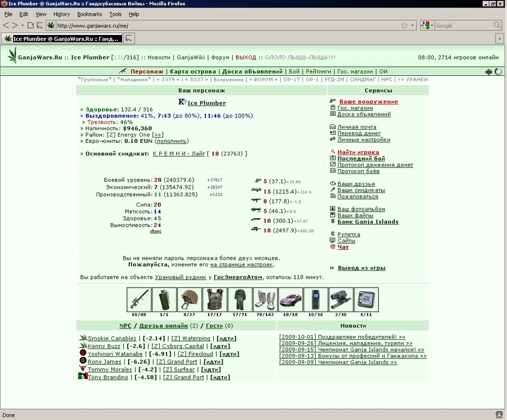Click the browser forward arrow
Image resolution: width=507 pixels, height=420 pixels.
pos(15,25)
